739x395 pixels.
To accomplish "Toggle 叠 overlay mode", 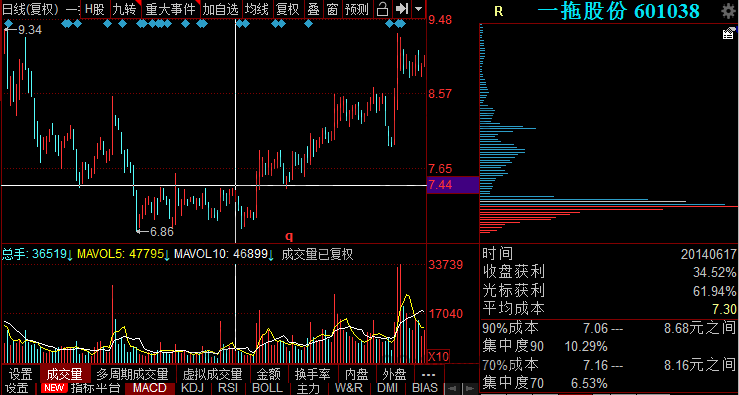I will click(313, 8).
